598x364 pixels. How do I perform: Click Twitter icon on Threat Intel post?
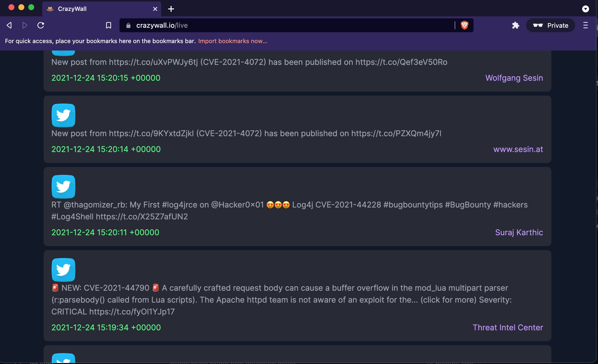point(63,270)
